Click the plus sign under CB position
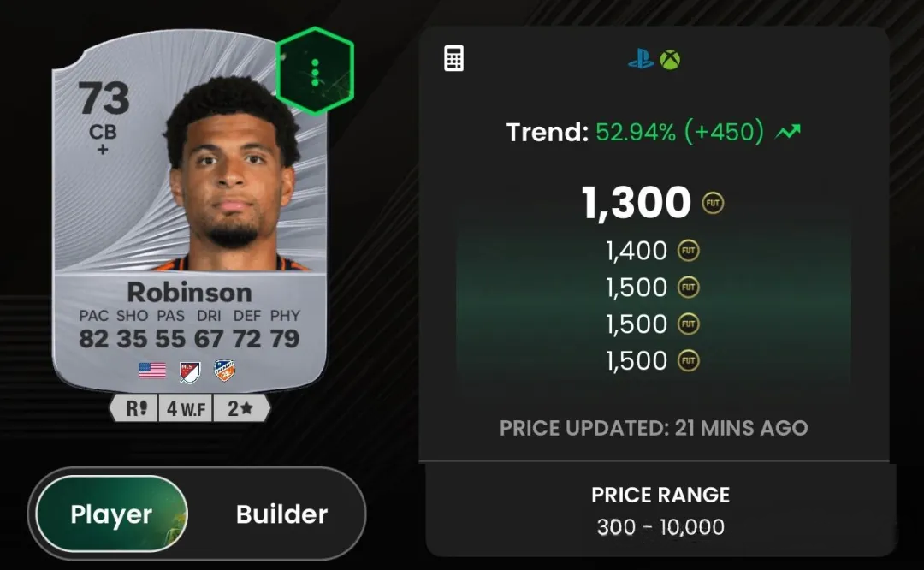 click(x=103, y=150)
